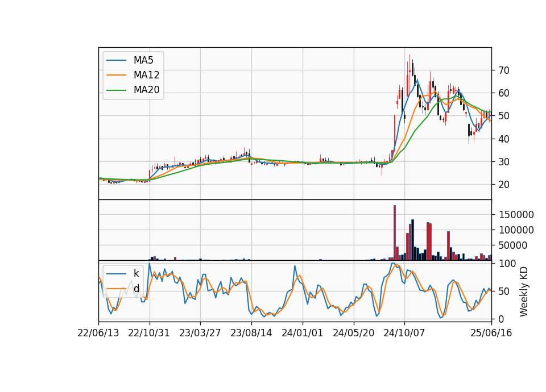Click the Weekly KD axis title
Image resolution: width=546 pixels, height=392 pixels.
pos(524,291)
